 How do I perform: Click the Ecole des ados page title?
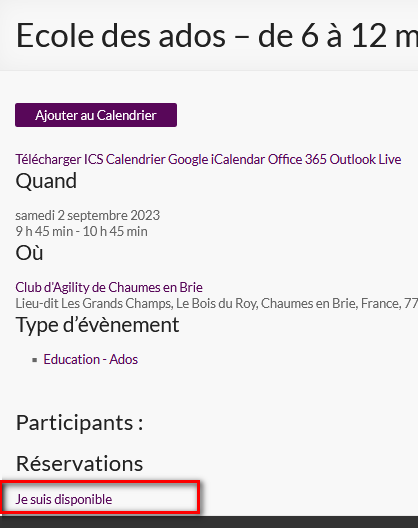coord(217,36)
